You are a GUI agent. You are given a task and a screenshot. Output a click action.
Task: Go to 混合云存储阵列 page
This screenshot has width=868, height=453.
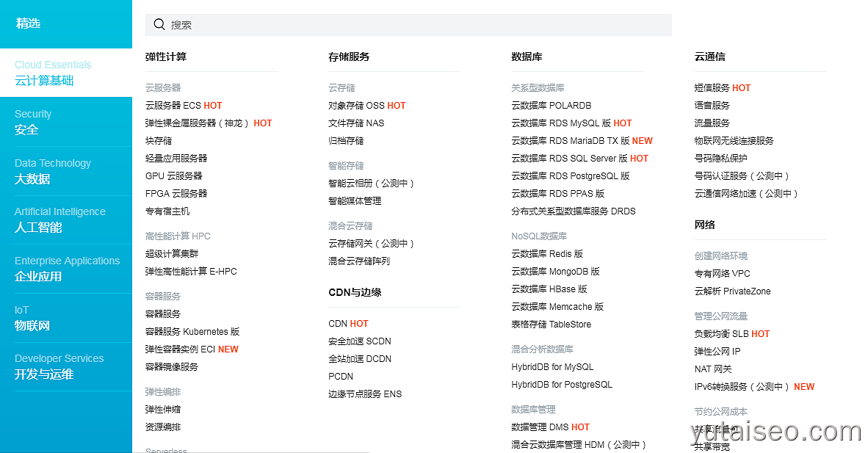359,261
